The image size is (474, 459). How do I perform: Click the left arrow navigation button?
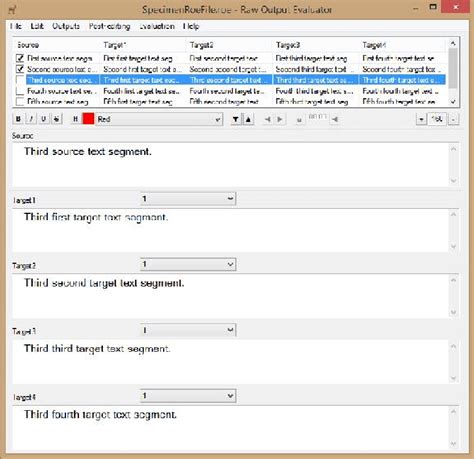point(267,119)
